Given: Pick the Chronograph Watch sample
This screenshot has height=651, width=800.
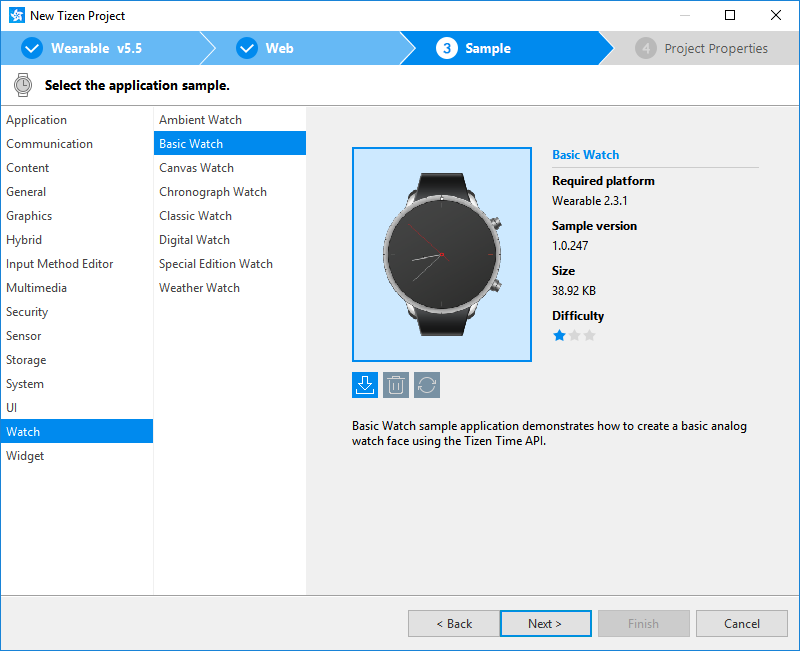Looking at the screenshot, I should (x=213, y=192).
